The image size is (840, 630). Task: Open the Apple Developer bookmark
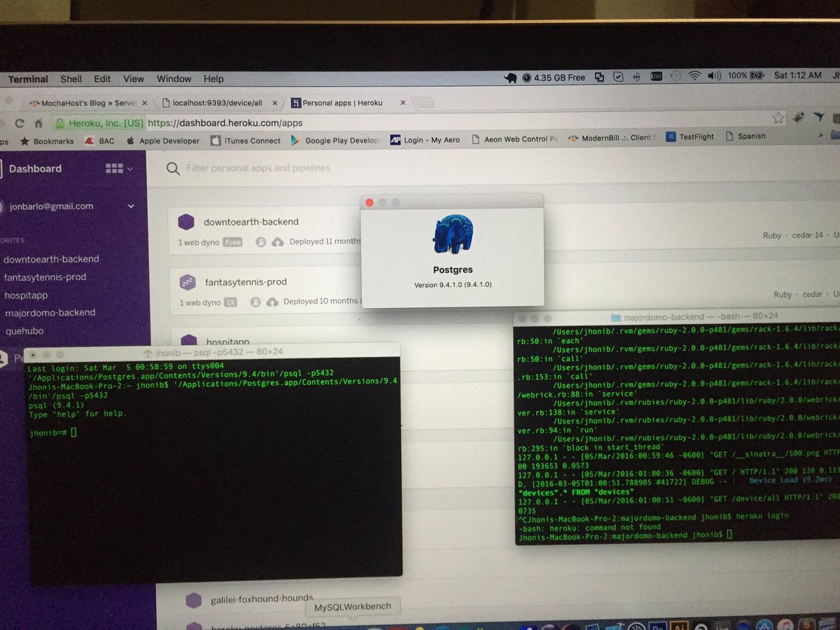pyautogui.click(x=162, y=141)
